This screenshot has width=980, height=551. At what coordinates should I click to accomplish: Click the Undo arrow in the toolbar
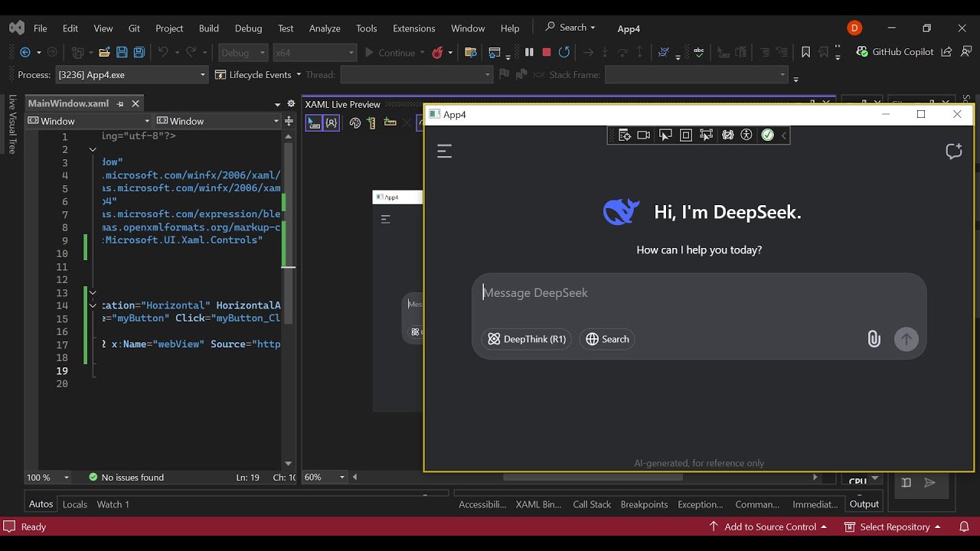[x=163, y=52]
